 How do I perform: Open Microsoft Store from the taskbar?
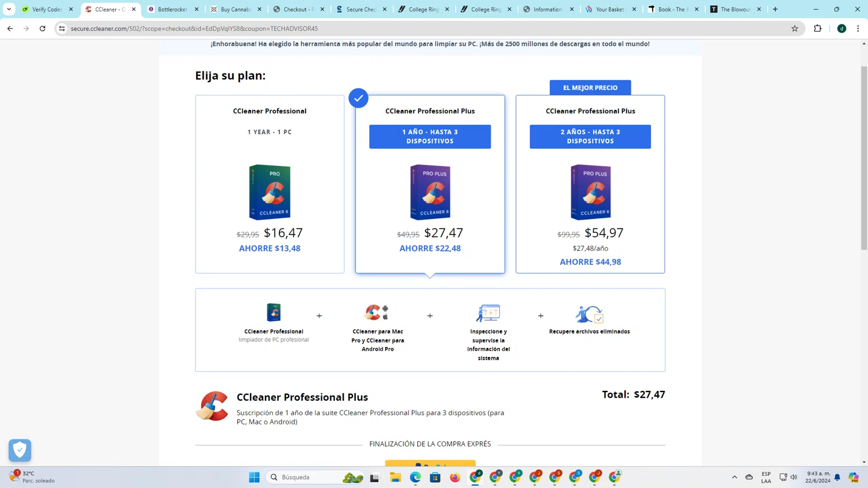(x=435, y=477)
